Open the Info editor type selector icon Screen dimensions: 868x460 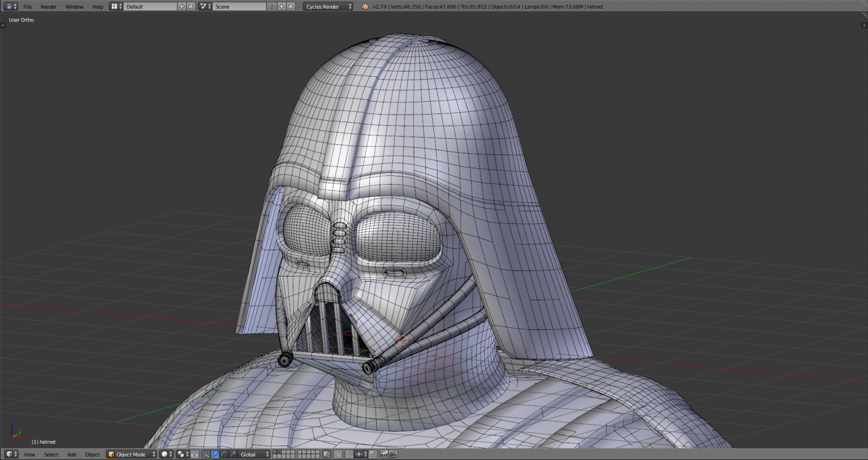[x=11, y=6]
